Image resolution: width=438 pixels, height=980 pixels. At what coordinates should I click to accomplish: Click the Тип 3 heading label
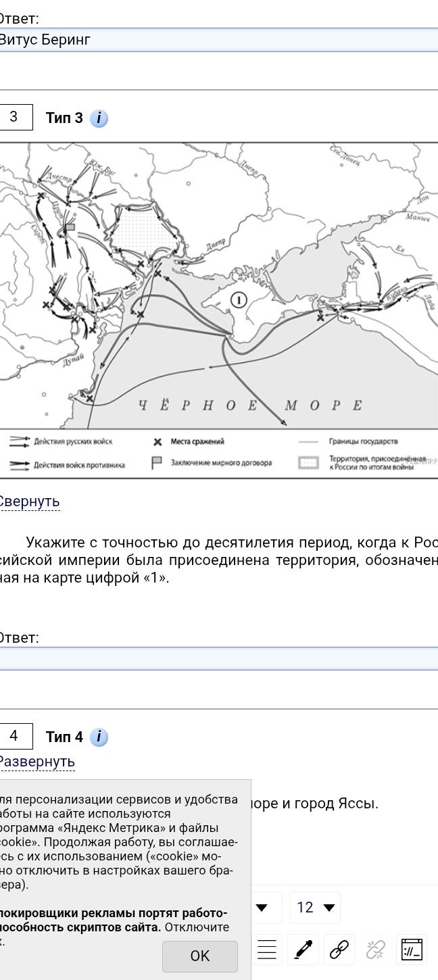tap(64, 118)
